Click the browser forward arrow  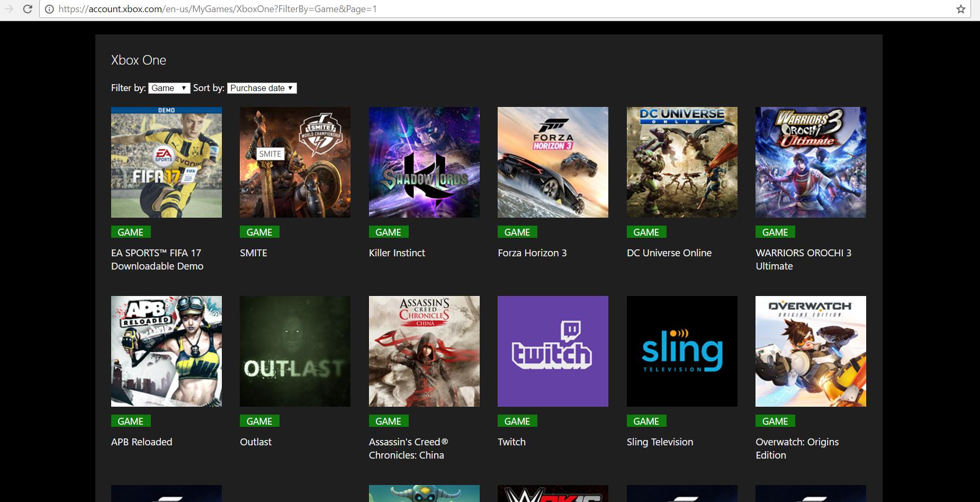tap(8, 9)
